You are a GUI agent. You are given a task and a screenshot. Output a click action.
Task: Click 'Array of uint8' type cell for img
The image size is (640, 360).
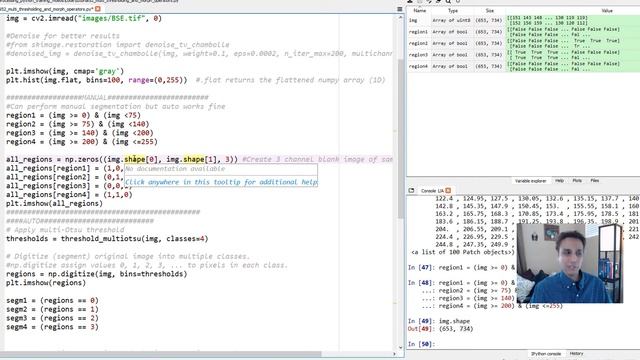pos(451,20)
